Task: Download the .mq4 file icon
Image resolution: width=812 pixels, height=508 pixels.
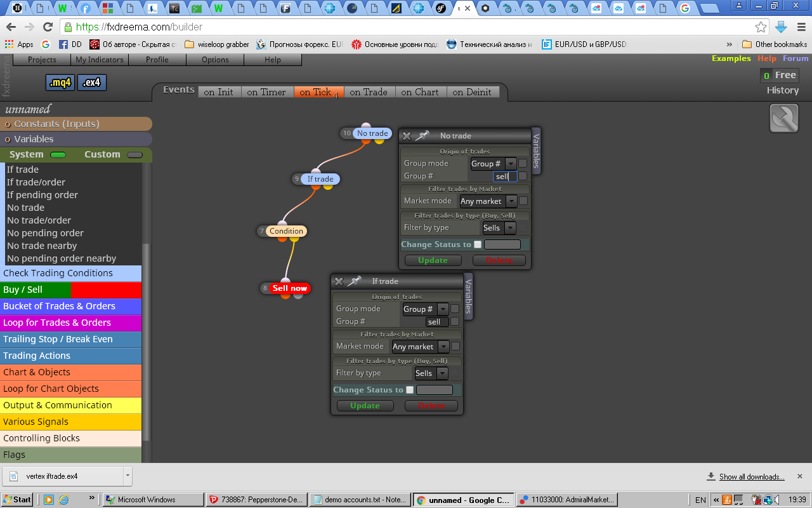Action: click(61, 83)
